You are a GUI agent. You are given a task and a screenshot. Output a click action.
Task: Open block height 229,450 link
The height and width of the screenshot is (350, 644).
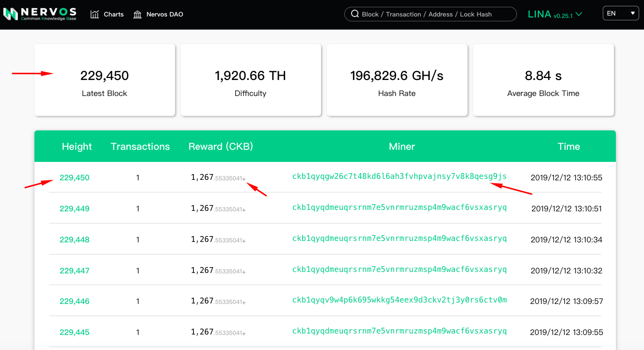point(74,178)
